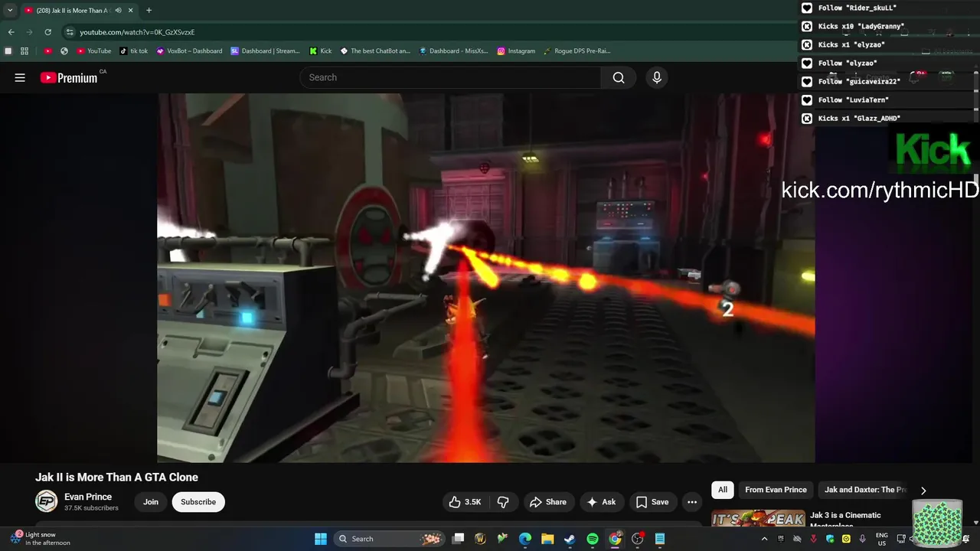Open the apps grid in the bookmarks bar

pyautogui.click(x=24, y=51)
